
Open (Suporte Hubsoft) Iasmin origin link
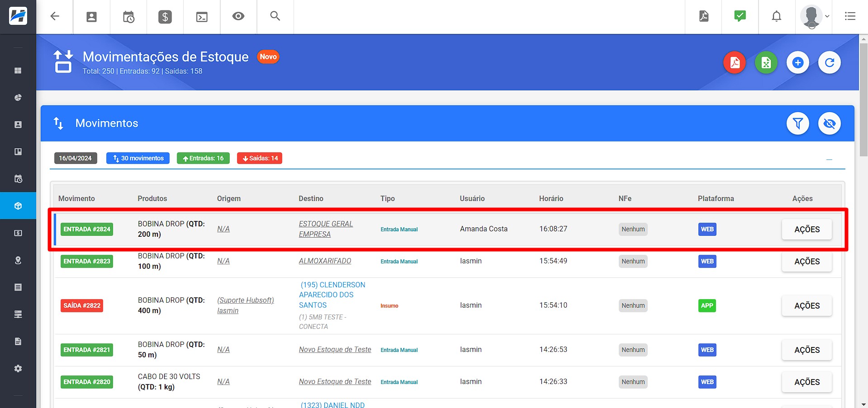246,305
